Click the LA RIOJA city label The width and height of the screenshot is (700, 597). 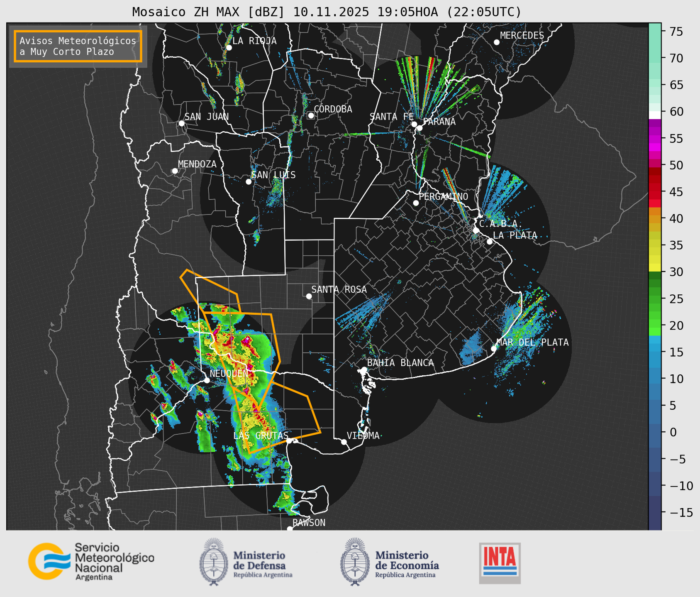click(254, 41)
